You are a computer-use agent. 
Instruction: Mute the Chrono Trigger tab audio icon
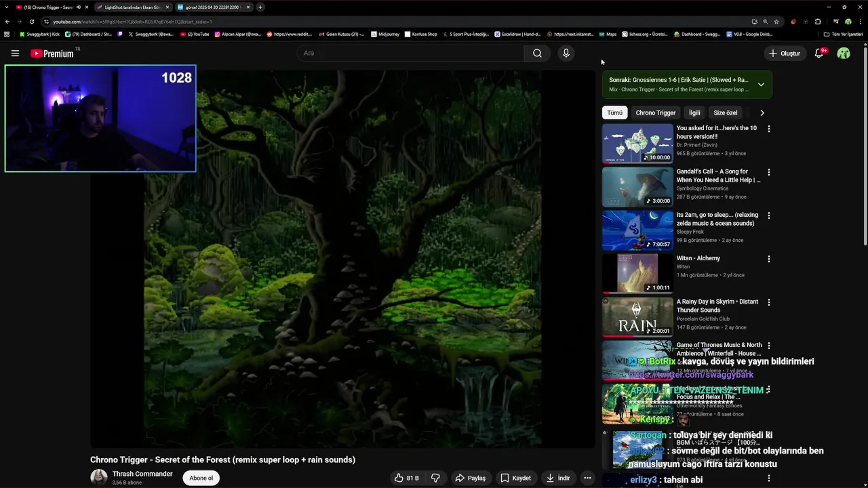(79, 7)
